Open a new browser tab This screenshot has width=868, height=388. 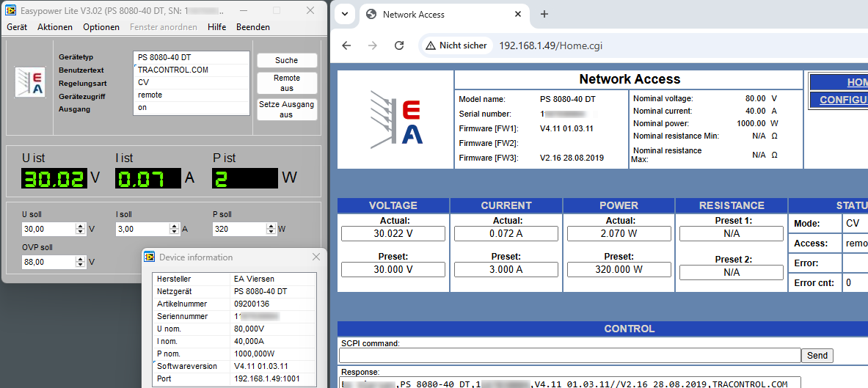[544, 14]
